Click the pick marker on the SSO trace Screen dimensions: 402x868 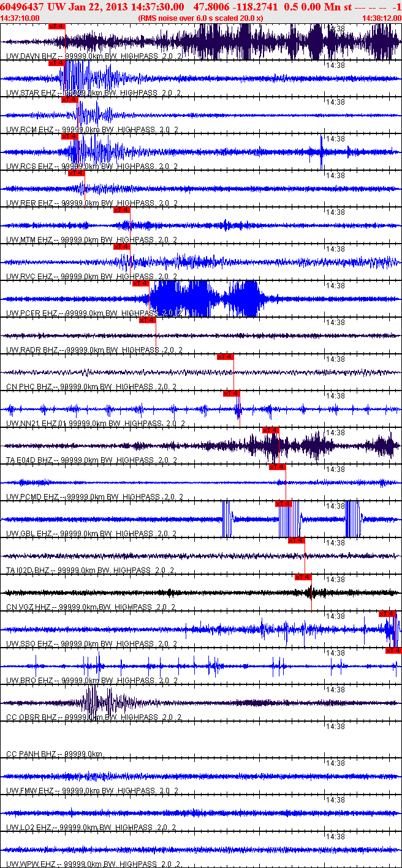click(387, 614)
